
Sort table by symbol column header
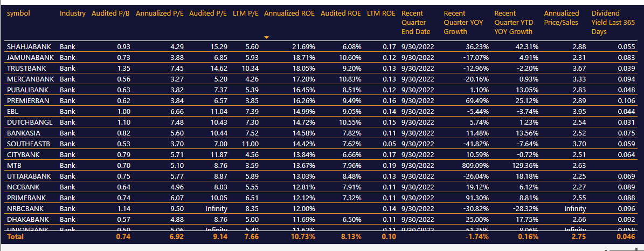(18, 13)
